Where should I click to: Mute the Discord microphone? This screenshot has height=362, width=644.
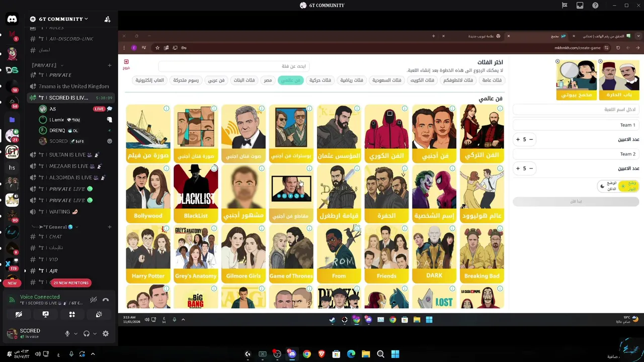pos(67,333)
